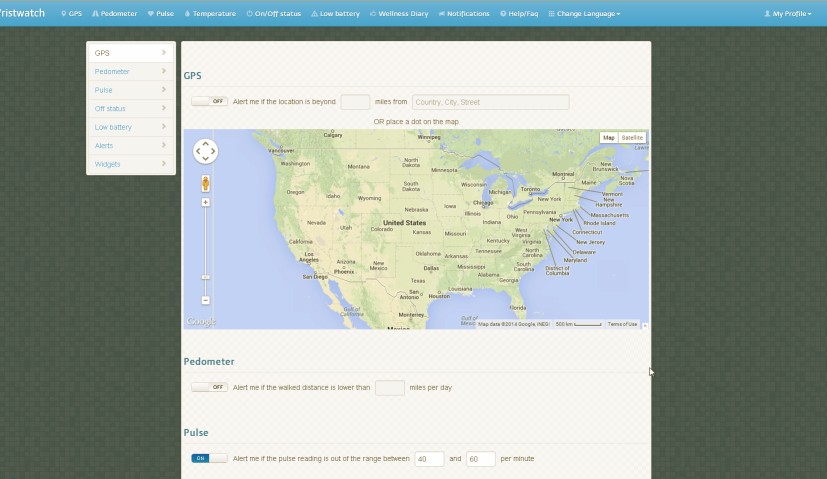827x479 pixels.
Task: Click the GPS pin icon in top navigation
Action: (64, 14)
